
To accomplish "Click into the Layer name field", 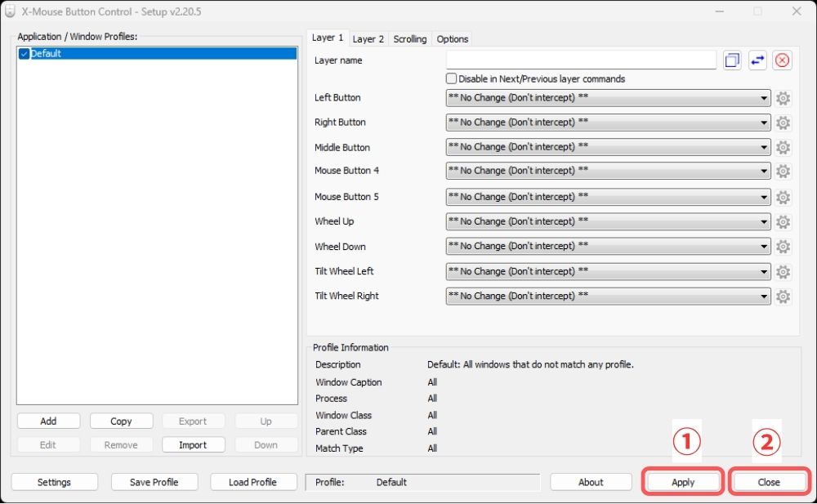I will point(581,60).
